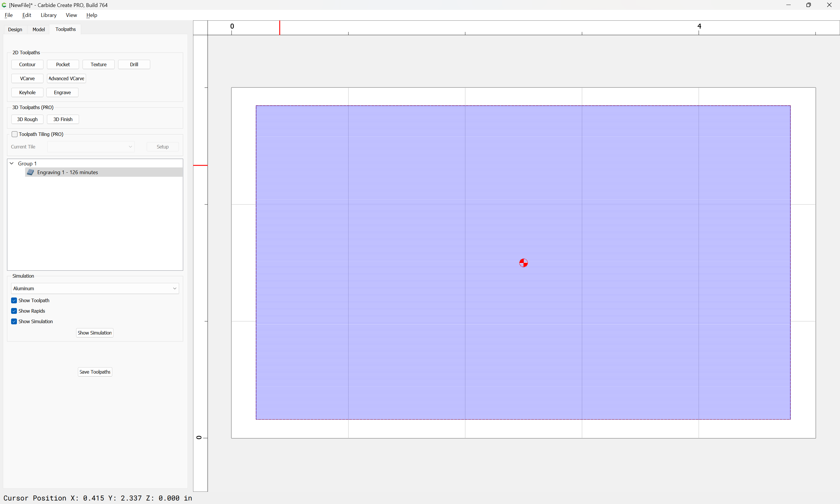Click the red origin marker on canvas
Screen dimensions: 840x504
523,263
